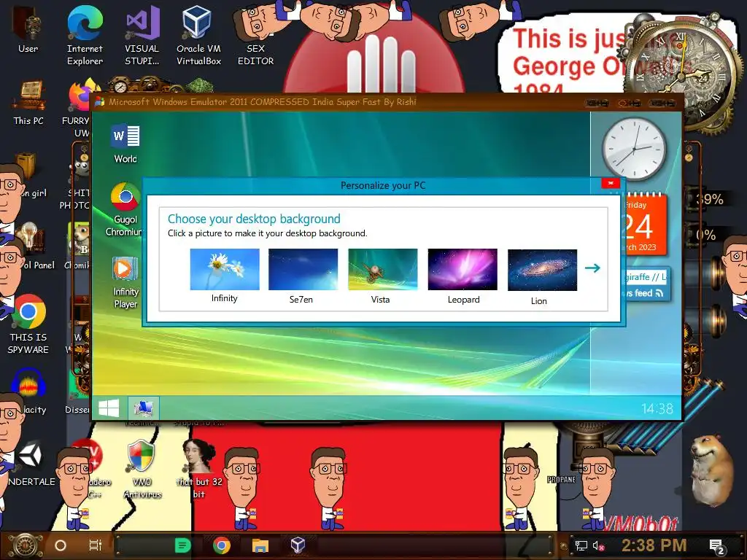
Task: Open VirtualBox from the host taskbar
Action: [x=298, y=545]
